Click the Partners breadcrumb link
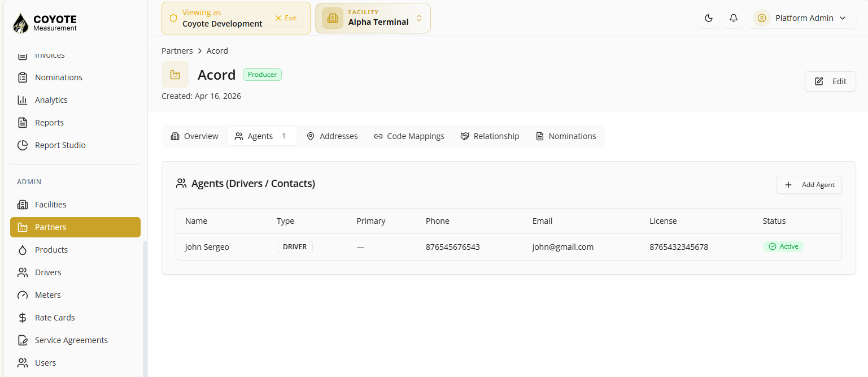The width and height of the screenshot is (868, 377). [x=177, y=51]
